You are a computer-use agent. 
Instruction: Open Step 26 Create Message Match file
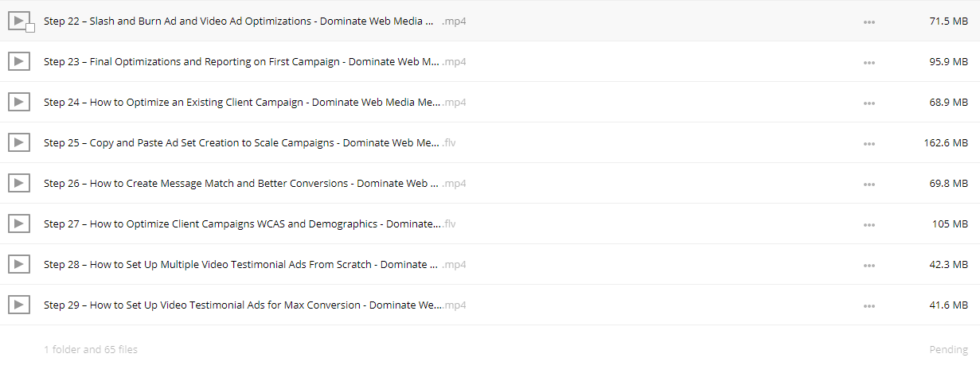point(255,183)
